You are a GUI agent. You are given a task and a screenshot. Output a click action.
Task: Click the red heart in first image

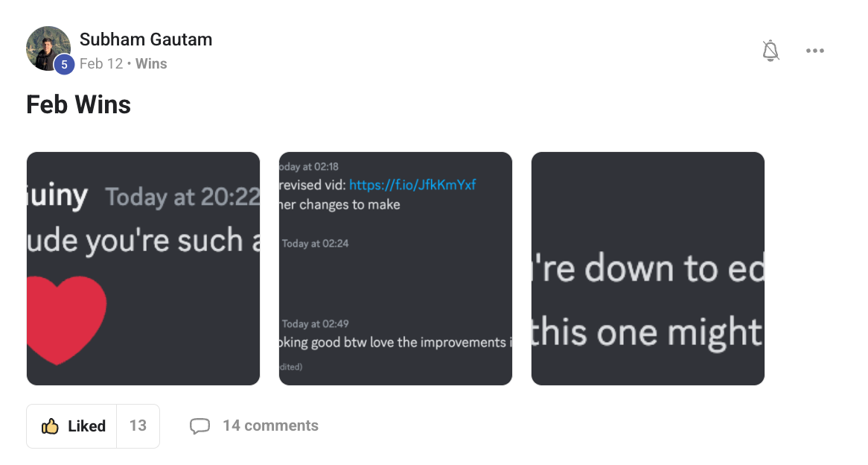click(66, 320)
